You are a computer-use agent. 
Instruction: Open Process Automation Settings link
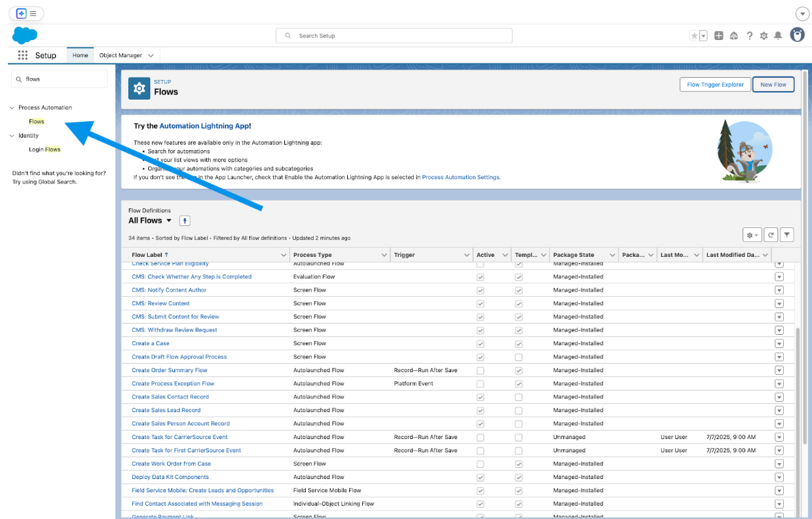(461, 177)
